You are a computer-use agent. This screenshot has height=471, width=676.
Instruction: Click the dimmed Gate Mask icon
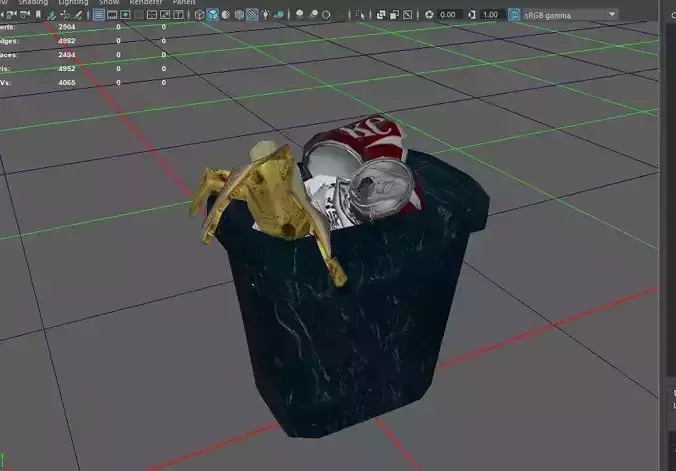(x=139, y=15)
